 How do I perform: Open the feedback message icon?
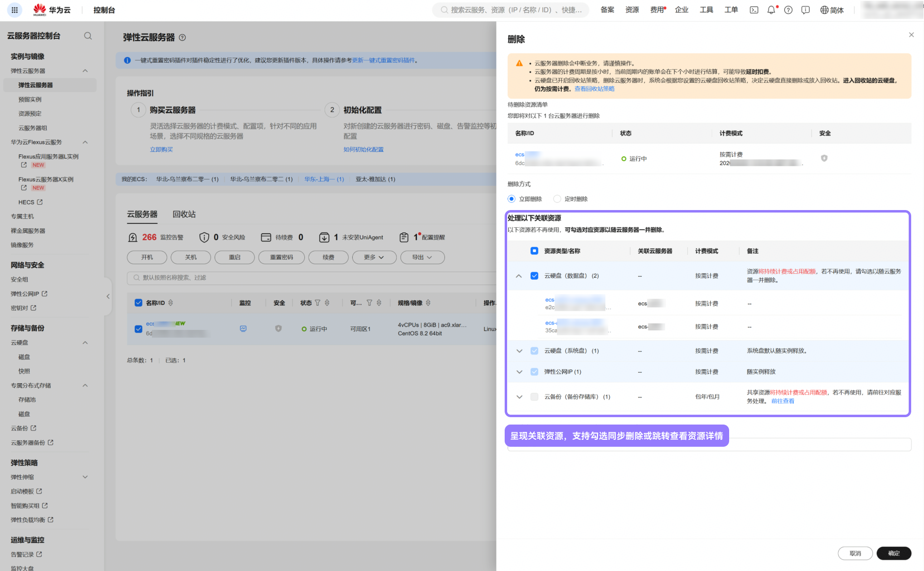point(806,10)
